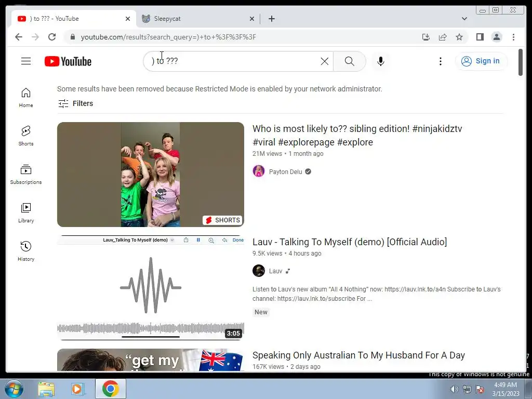This screenshot has width=532, height=399.
Task: Open Lauv Talking To Myself thumbnail
Action: pos(151,288)
